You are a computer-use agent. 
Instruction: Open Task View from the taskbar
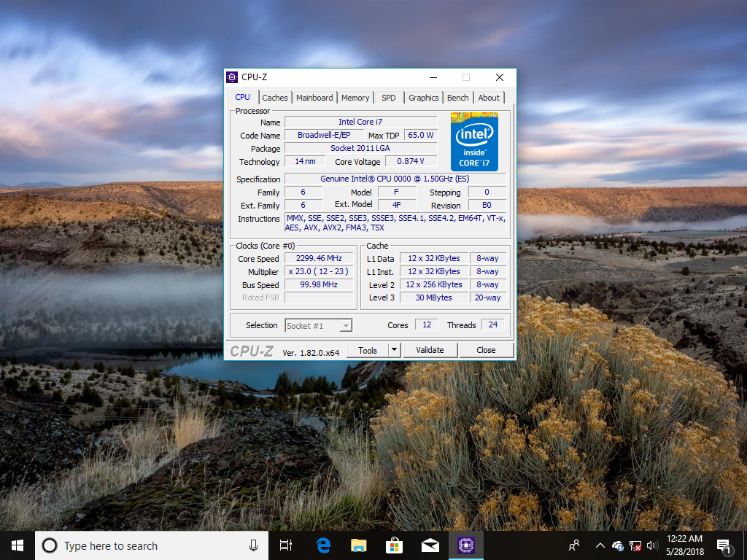tap(285, 545)
